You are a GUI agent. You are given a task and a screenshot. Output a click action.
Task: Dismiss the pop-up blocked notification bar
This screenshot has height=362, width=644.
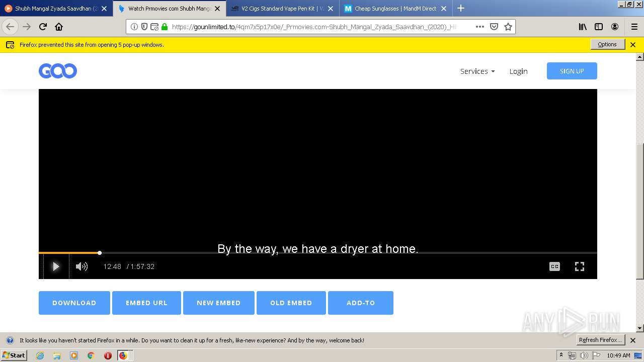tap(633, 45)
